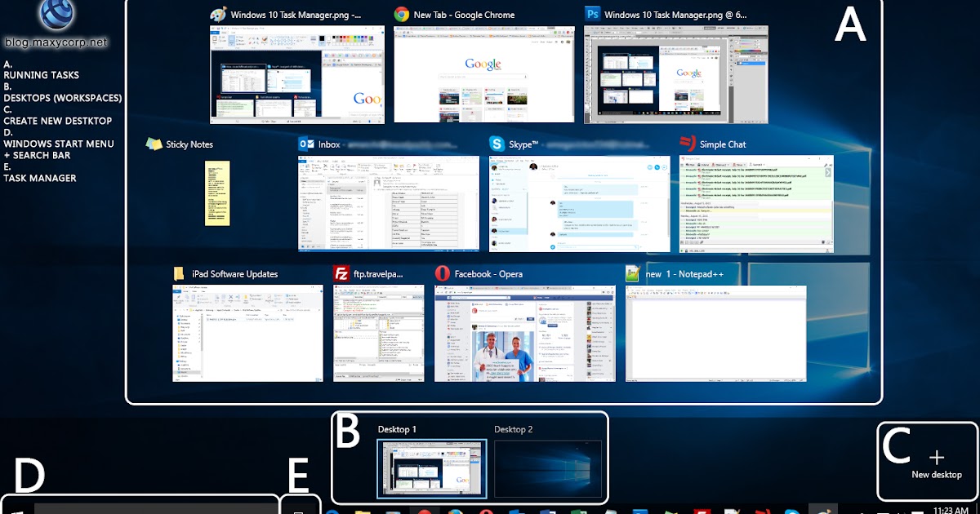Click the Chrome icon on the New Tab thumbnail
Image resolution: width=980 pixels, height=514 pixels.
tap(402, 14)
